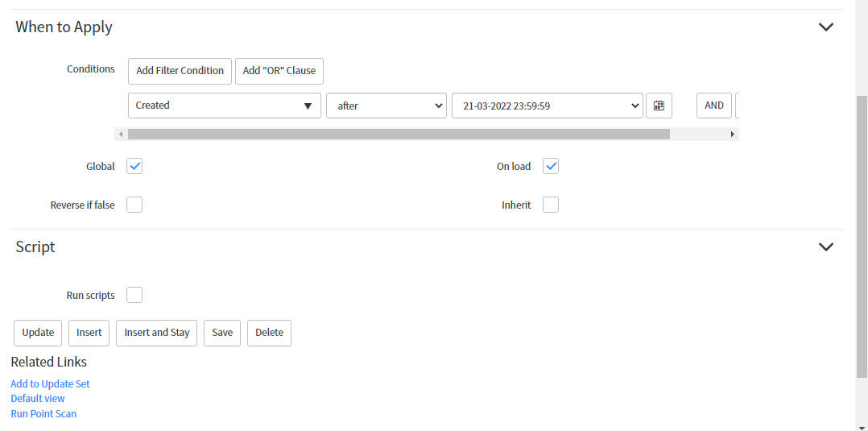The height and width of the screenshot is (431, 868).
Task: Enable the Reverse if false checkbox
Action: coord(134,205)
